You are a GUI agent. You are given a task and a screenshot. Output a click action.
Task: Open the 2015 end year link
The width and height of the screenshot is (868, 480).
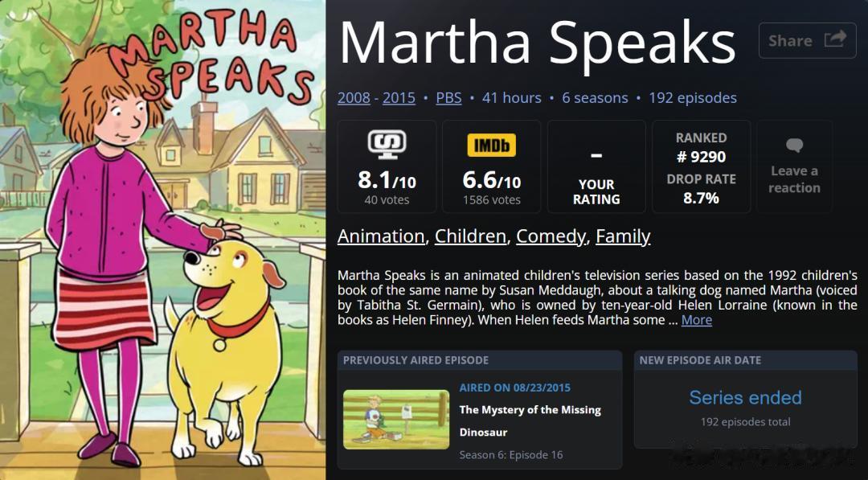(x=399, y=98)
